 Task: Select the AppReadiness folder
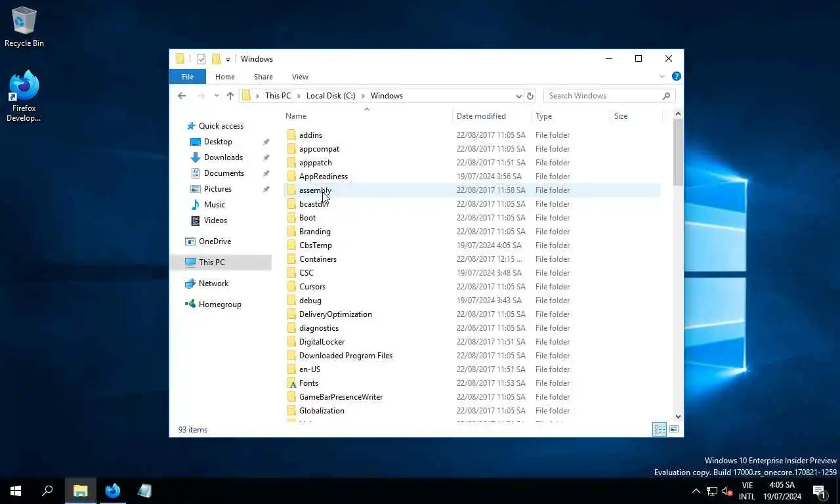click(324, 177)
